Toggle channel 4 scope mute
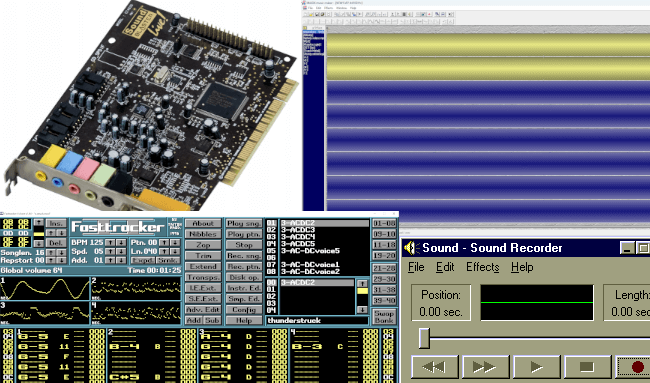This screenshot has height=383, width=650. point(136,313)
